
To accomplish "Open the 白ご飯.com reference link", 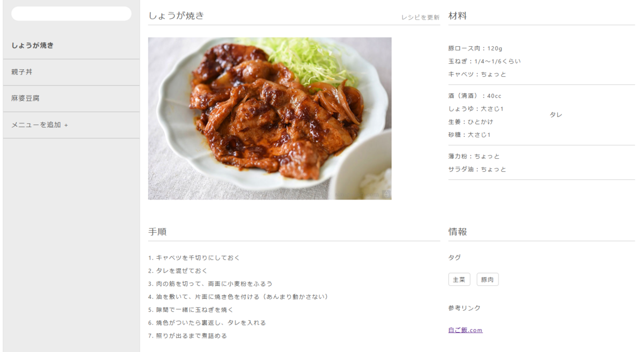I will pyautogui.click(x=465, y=330).
